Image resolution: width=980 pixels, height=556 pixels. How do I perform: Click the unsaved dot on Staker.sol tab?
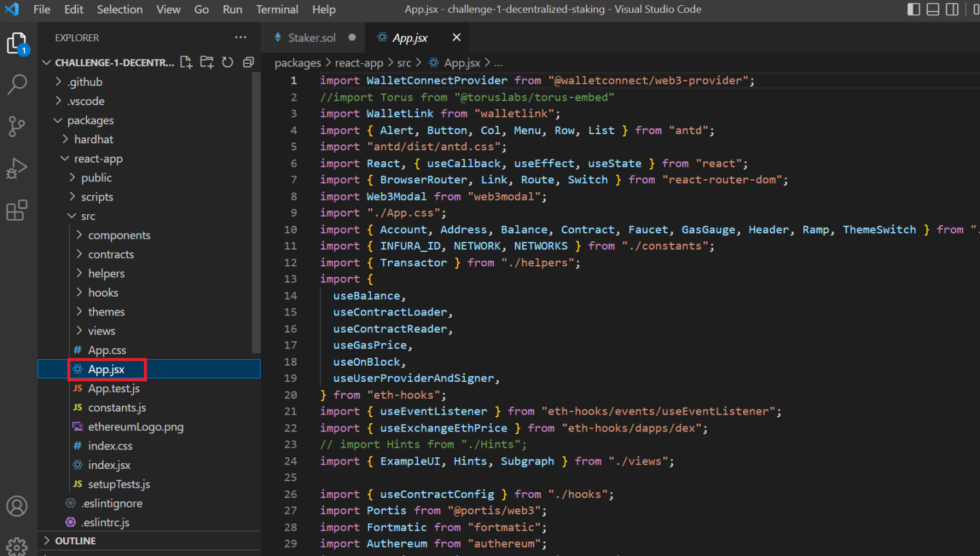(352, 37)
